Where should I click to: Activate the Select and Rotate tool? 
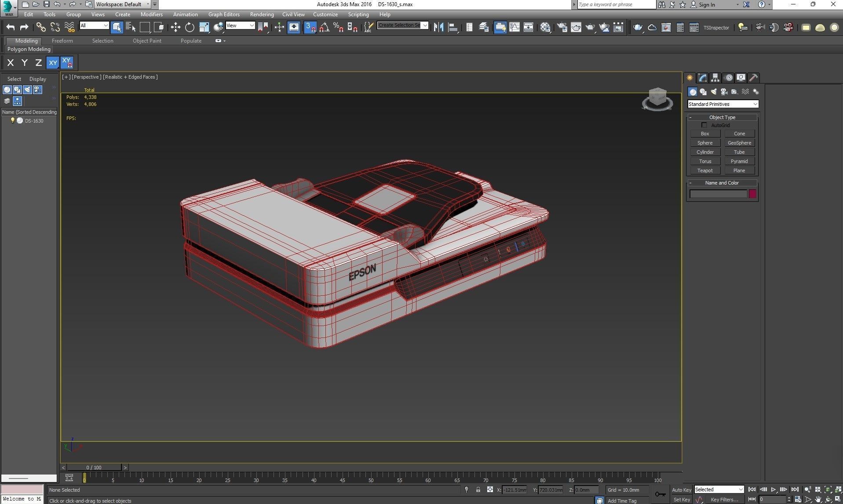[x=190, y=27]
